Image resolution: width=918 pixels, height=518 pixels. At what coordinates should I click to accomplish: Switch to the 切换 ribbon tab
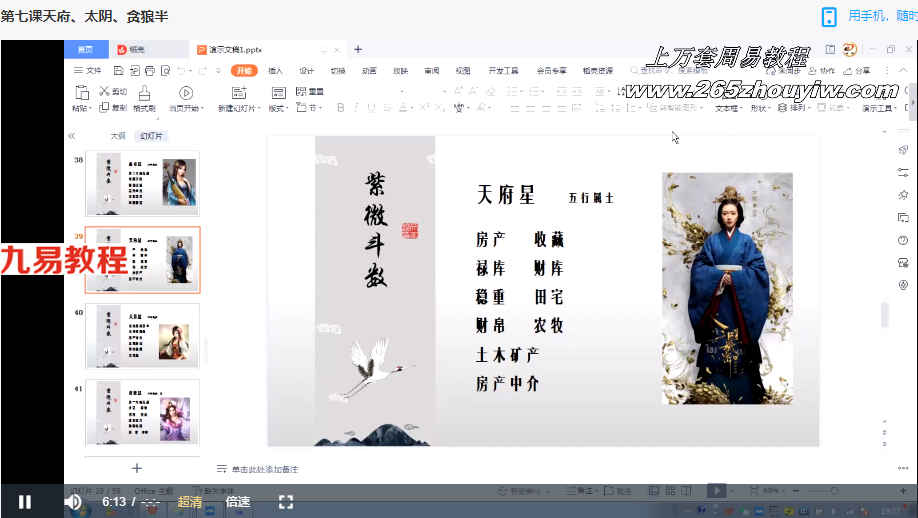click(x=338, y=70)
